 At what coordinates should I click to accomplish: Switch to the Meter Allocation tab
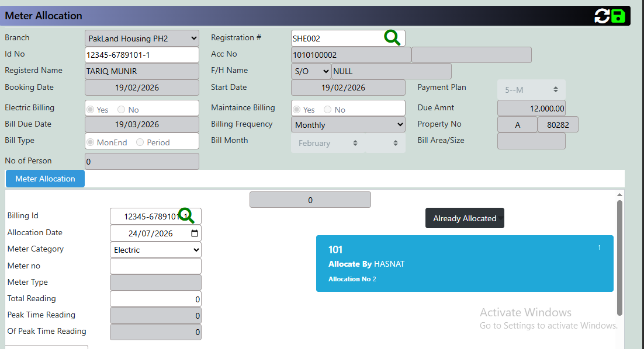45,179
